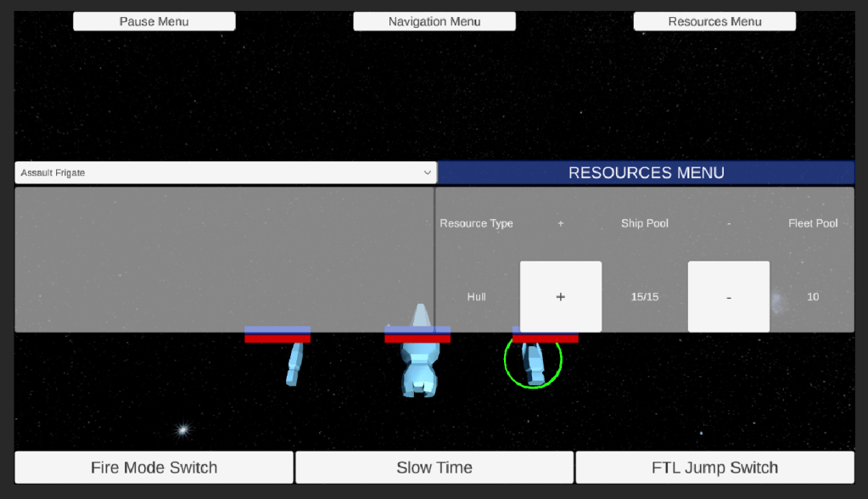Click the red health bar above the left ship
The image size is (868, 499).
tap(277, 339)
